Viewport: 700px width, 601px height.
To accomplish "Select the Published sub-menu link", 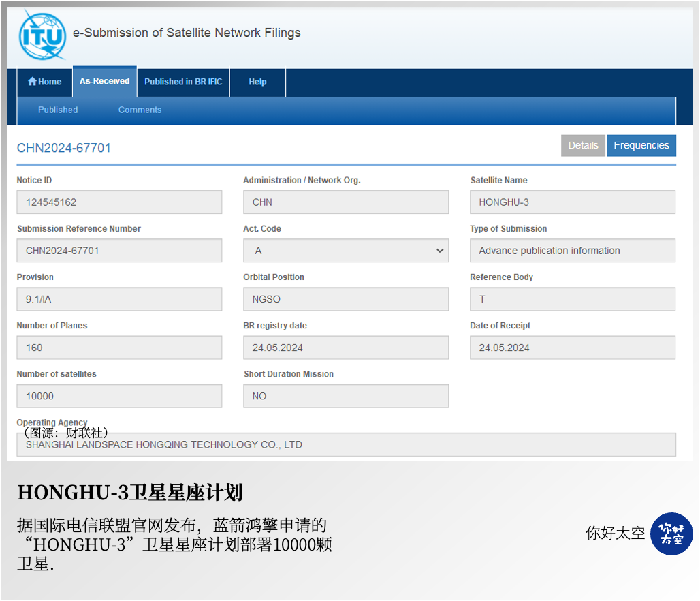I will (58, 110).
